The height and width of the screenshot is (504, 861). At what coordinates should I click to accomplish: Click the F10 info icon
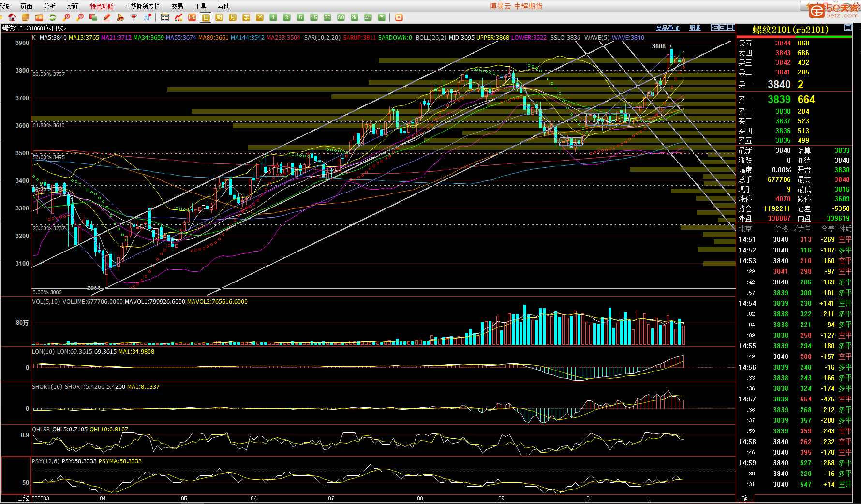pos(39,17)
